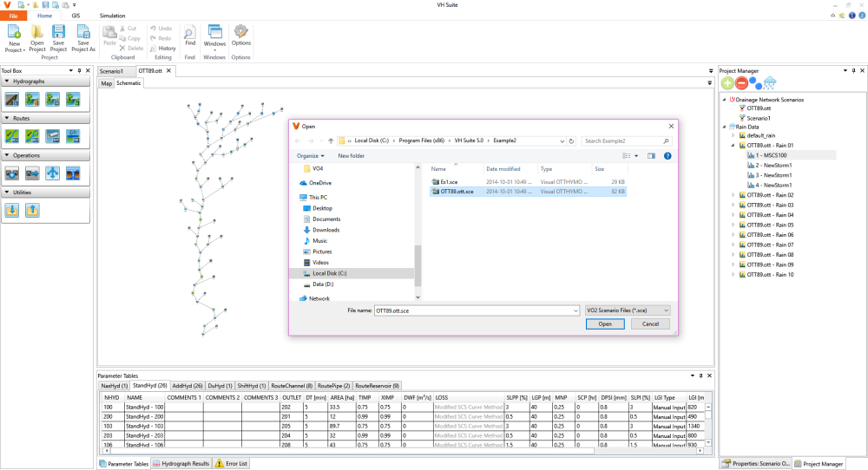Select the road hydrograph tool in Tool Box
This screenshot has height=470, width=868.
point(12,100)
